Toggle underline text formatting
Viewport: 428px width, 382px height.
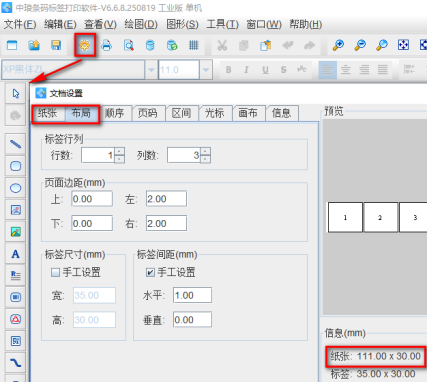[265, 70]
